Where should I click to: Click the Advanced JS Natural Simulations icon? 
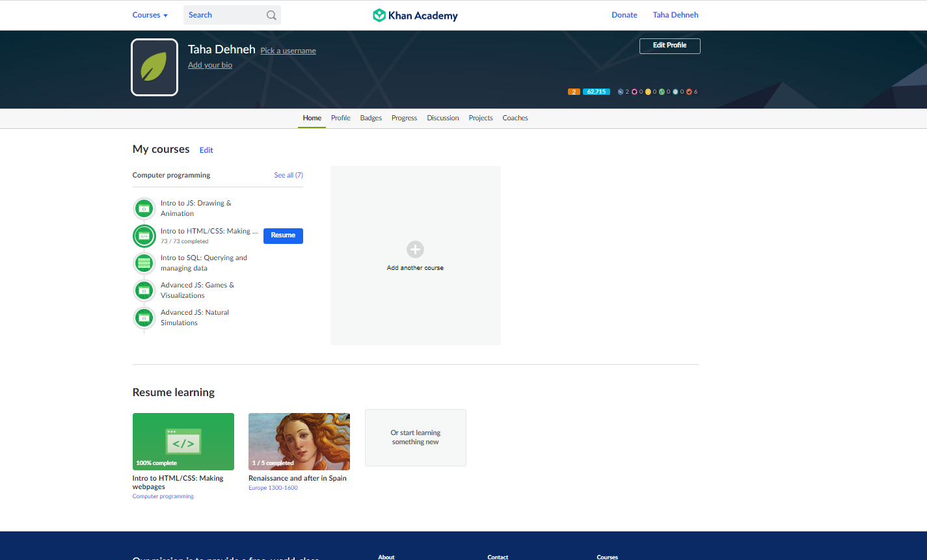pos(144,317)
